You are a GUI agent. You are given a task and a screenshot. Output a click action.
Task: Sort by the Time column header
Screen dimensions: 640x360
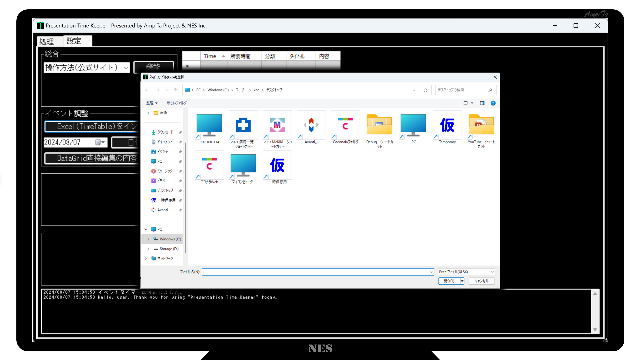coord(214,56)
